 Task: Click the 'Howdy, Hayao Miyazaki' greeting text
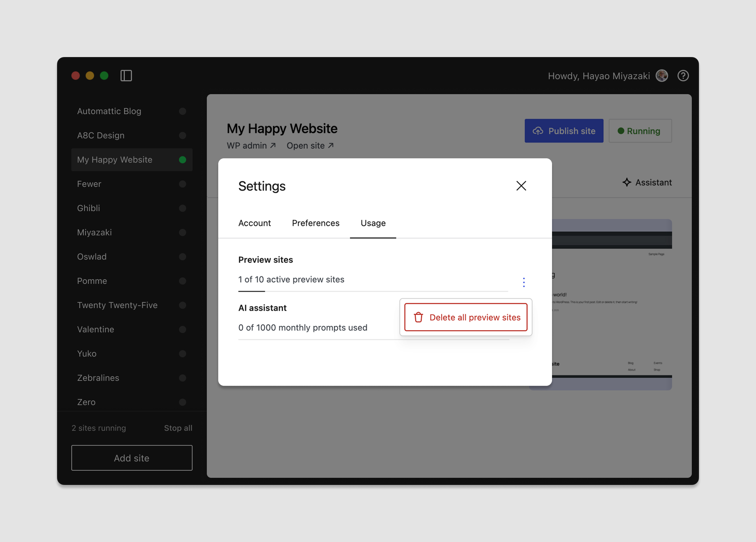[599, 76]
